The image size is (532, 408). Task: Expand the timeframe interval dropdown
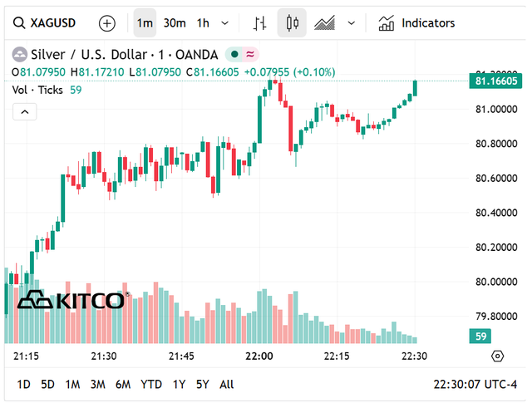point(224,23)
